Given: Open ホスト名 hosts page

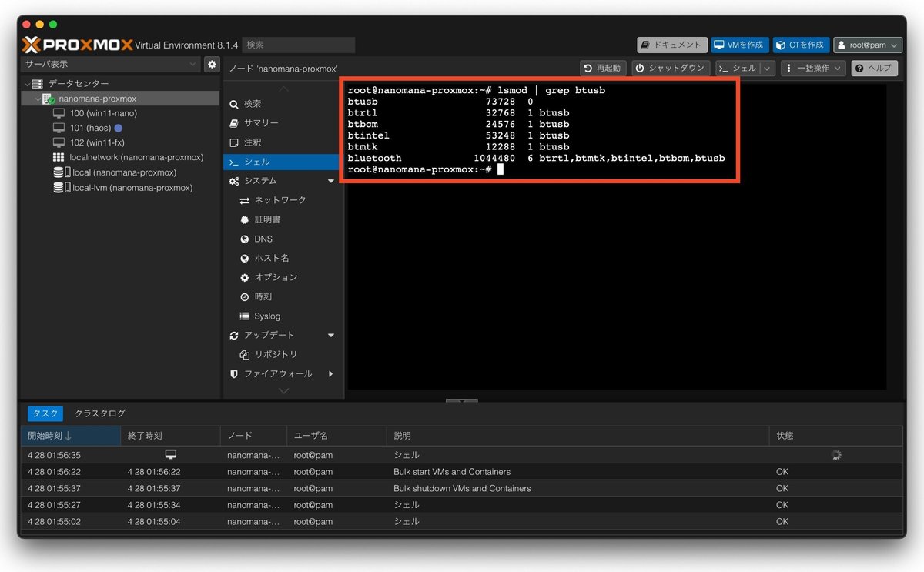Looking at the screenshot, I should [281, 258].
